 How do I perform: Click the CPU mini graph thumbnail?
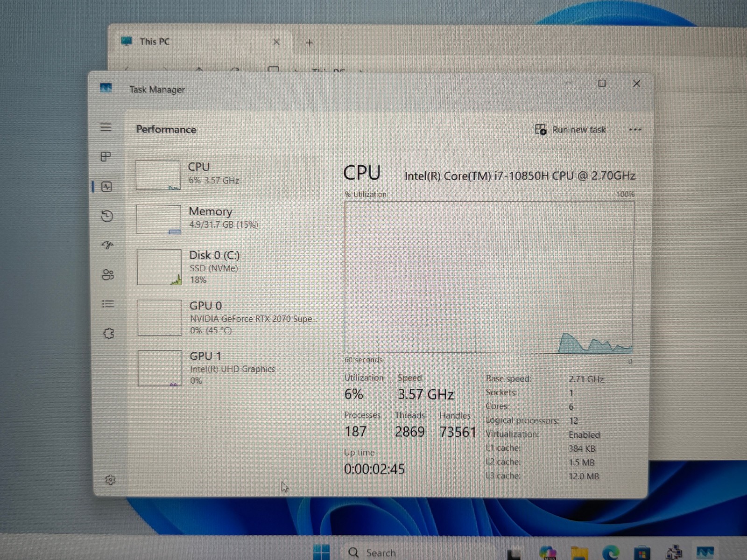[158, 175]
